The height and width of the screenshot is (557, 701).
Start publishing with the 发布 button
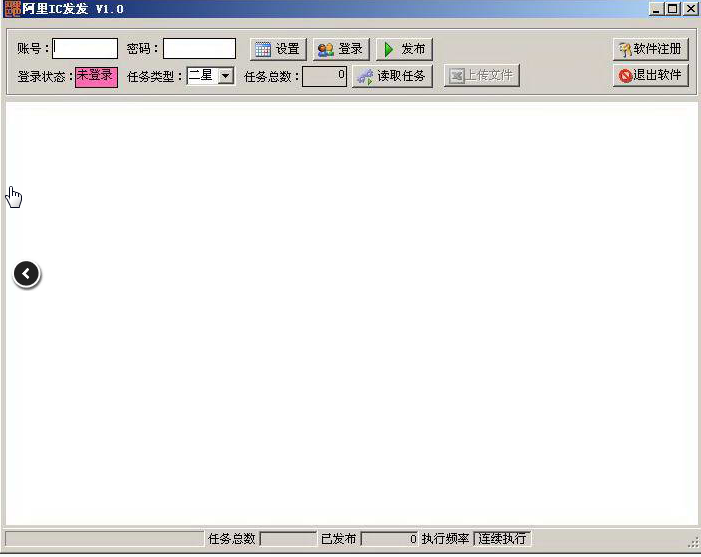pos(404,49)
